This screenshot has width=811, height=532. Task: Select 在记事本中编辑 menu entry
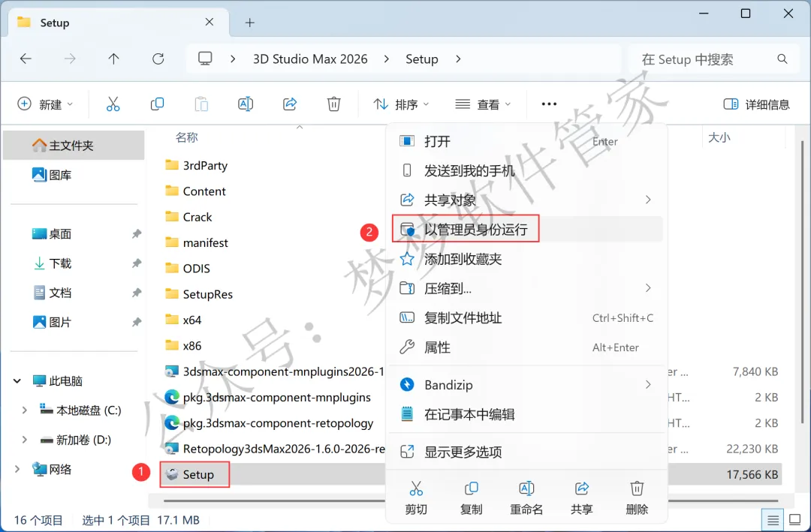pos(526,414)
